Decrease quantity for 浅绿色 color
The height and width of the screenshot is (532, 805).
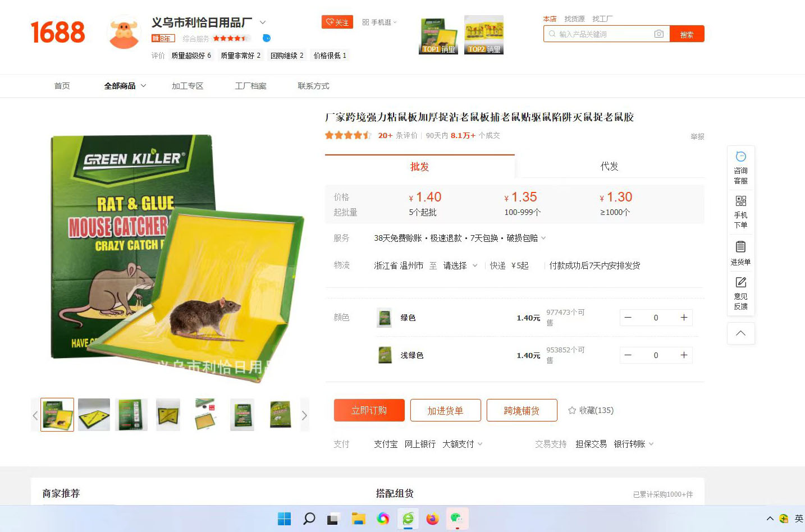[x=628, y=355]
